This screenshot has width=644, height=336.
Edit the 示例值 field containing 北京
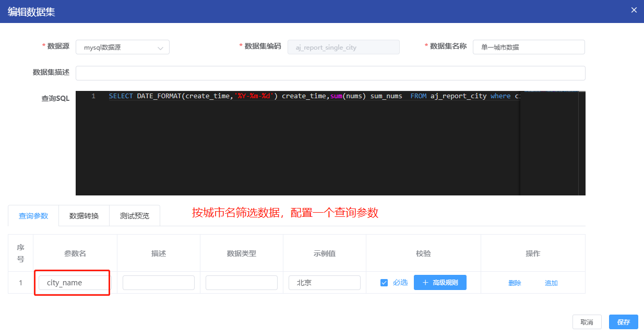click(324, 283)
